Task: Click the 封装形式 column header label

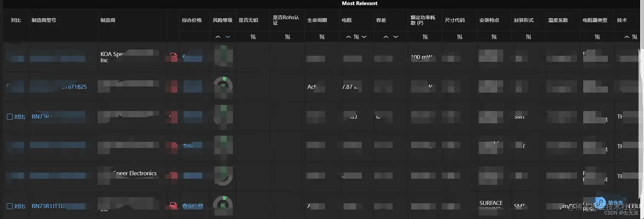Action: pyautogui.click(x=523, y=20)
